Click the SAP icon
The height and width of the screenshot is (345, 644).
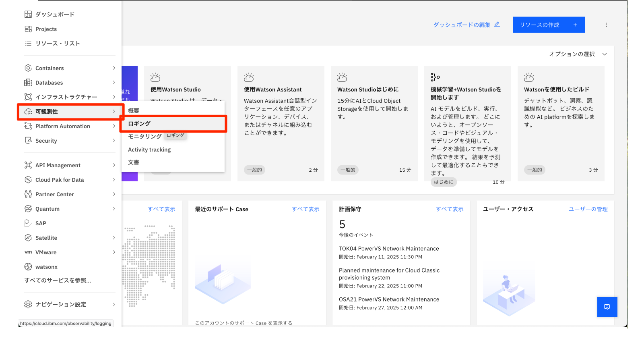[x=28, y=223]
